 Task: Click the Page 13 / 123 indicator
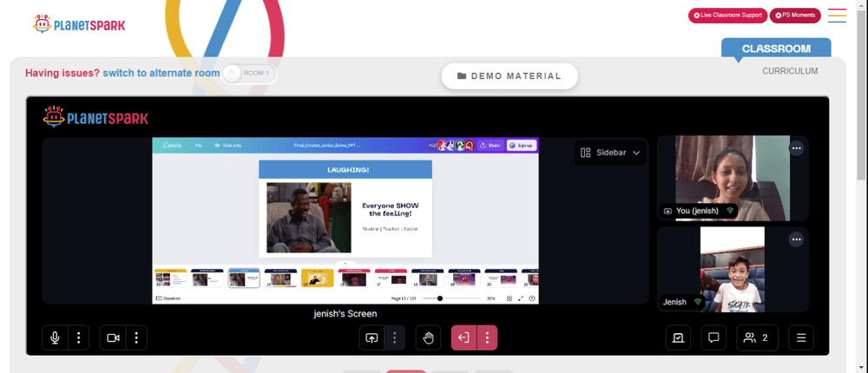(x=403, y=298)
